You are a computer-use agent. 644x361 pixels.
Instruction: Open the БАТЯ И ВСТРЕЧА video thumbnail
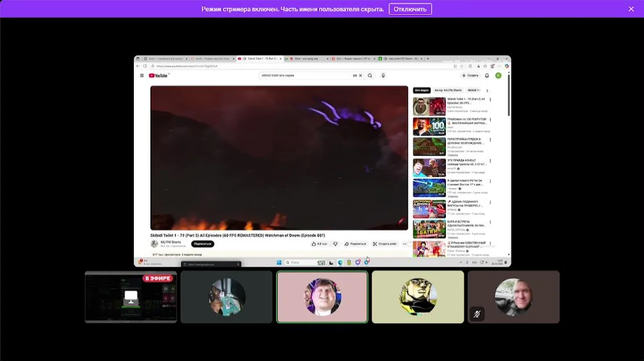point(429,229)
